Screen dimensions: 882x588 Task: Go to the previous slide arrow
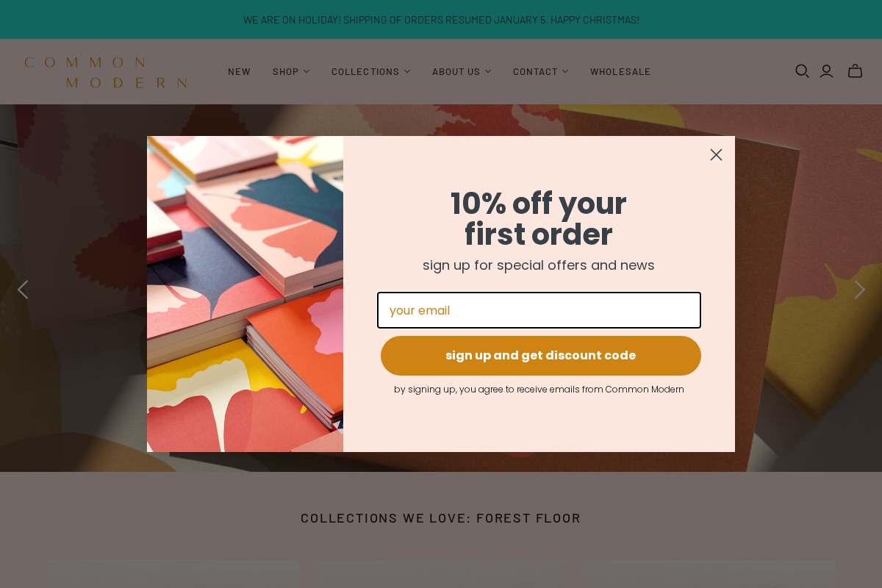23,290
